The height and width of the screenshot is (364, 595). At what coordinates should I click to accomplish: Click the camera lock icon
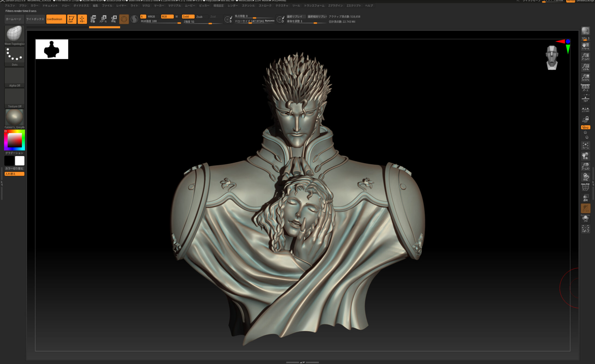(585, 119)
